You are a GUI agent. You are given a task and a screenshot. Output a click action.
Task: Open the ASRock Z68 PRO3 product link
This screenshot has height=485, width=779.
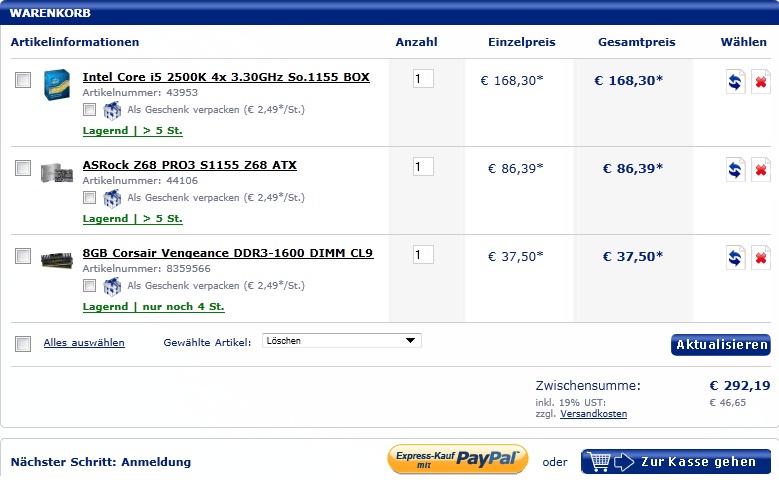pos(189,165)
